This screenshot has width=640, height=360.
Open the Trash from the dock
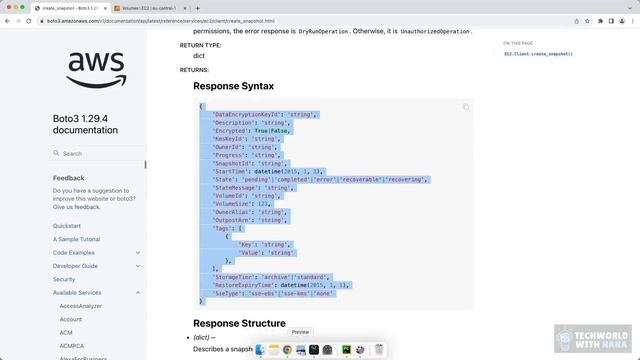[379, 350]
